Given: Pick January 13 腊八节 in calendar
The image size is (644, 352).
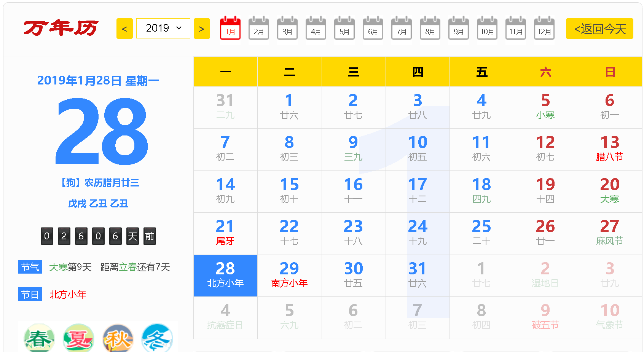Looking at the screenshot, I should point(610,149).
